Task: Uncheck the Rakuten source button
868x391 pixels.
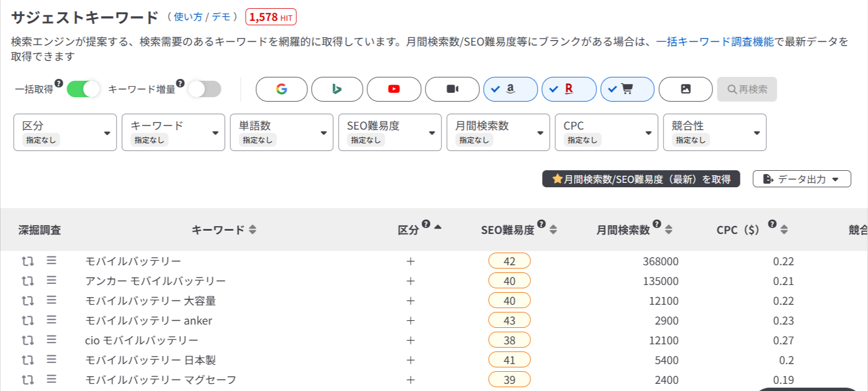Action: click(x=568, y=89)
